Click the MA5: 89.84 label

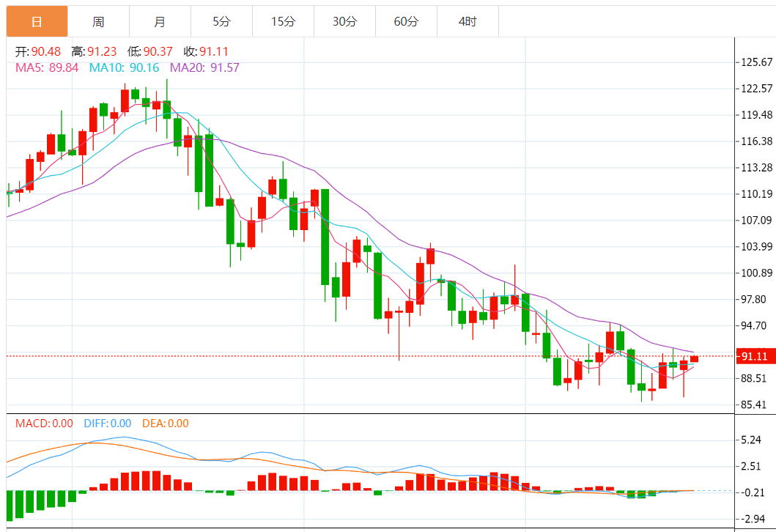point(47,68)
